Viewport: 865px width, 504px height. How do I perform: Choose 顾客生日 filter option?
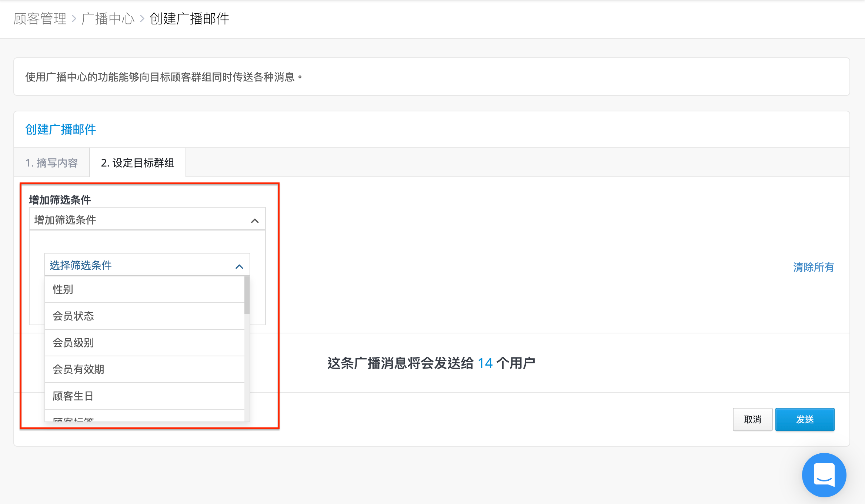coord(145,396)
